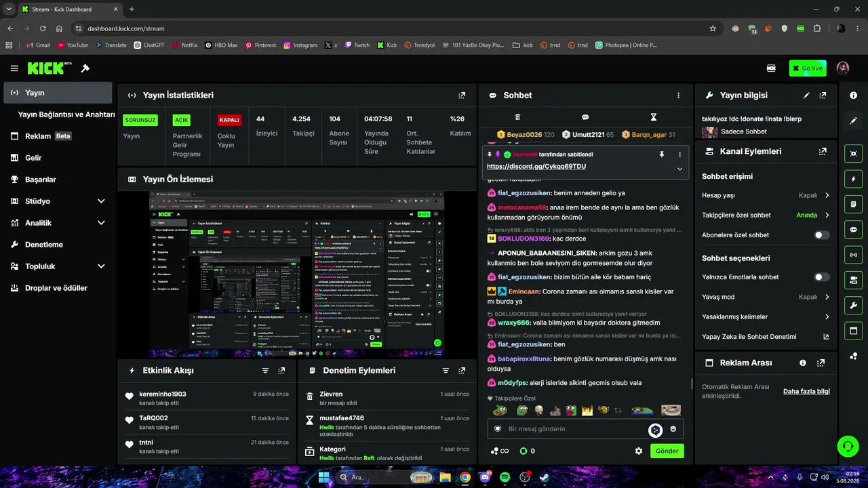The width and height of the screenshot is (868, 488).
Task: Click the Windows Start button on taskbar
Action: point(324,477)
